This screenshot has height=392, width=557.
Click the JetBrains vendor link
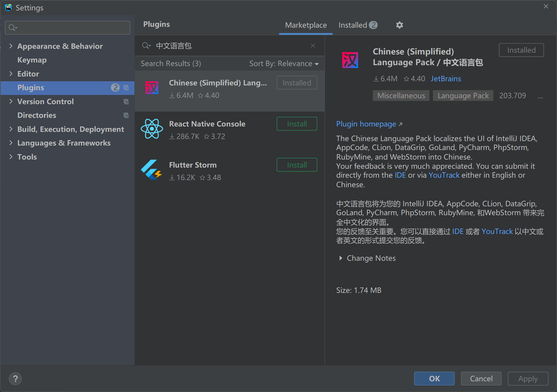(x=446, y=79)
